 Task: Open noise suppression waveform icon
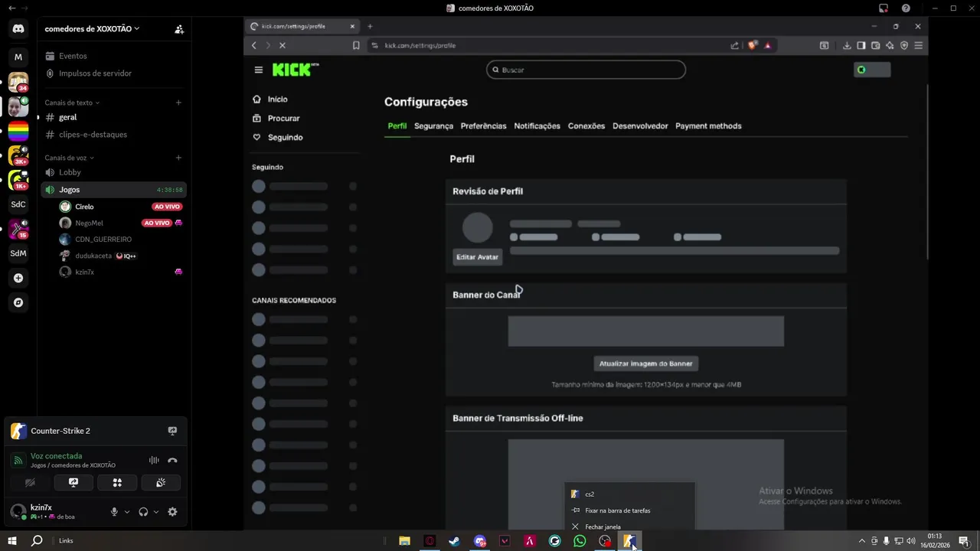click(154, 461)
